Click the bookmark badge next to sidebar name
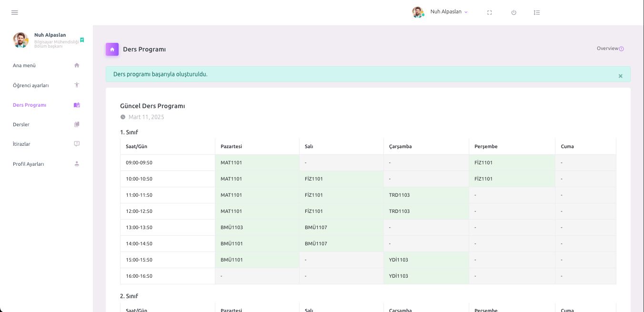 pyautogui.click(x=82, y=40)
